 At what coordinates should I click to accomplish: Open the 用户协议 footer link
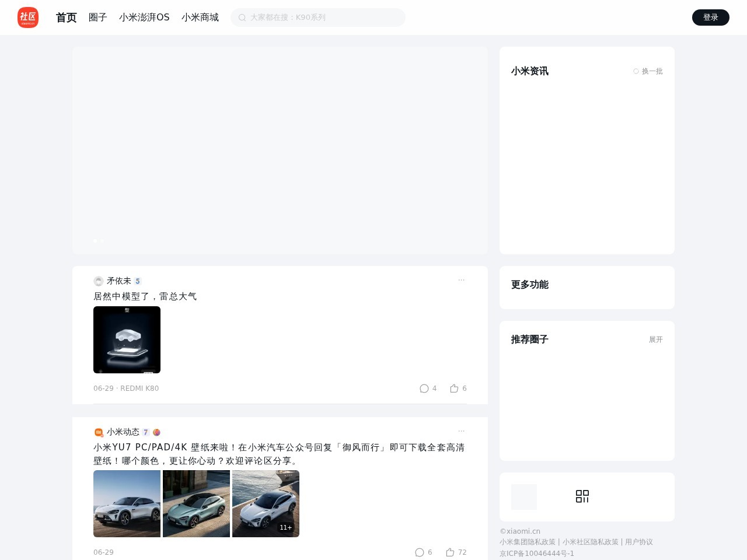pos(639,542)
